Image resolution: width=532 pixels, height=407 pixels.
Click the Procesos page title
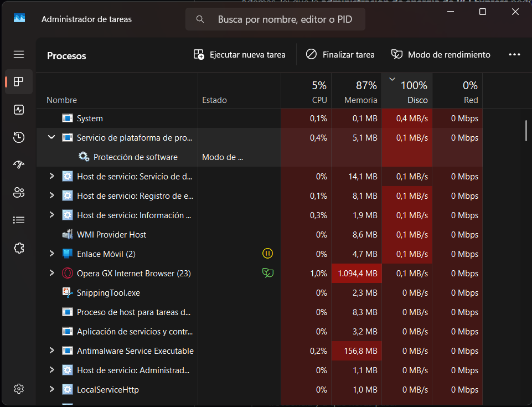[x=66, y=56]
